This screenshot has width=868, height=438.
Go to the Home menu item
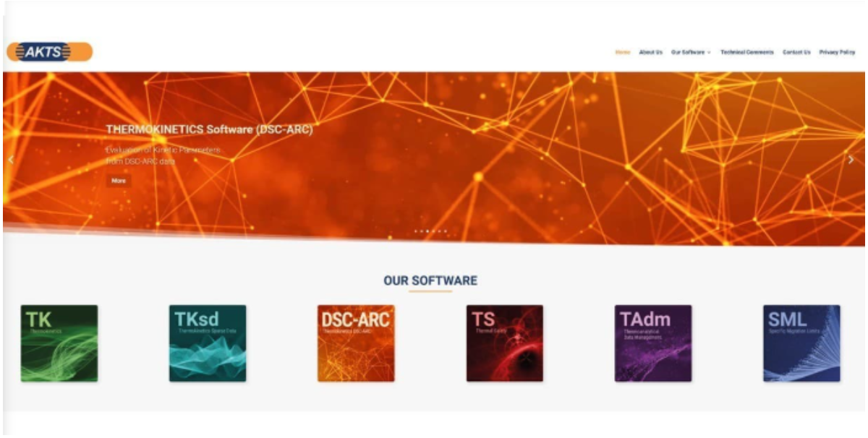623,53
